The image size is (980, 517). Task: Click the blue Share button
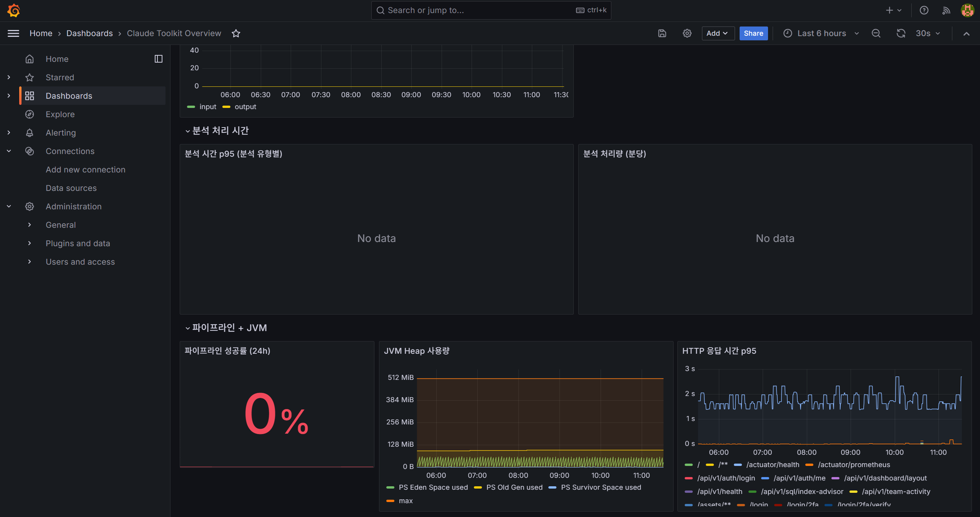(753, 33)
